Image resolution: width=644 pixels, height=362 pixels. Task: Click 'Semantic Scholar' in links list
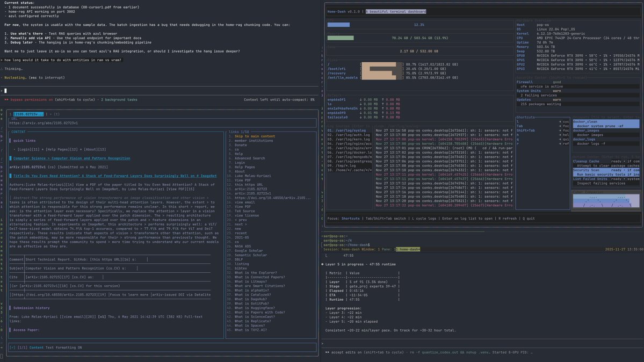(x=250, y=255)
